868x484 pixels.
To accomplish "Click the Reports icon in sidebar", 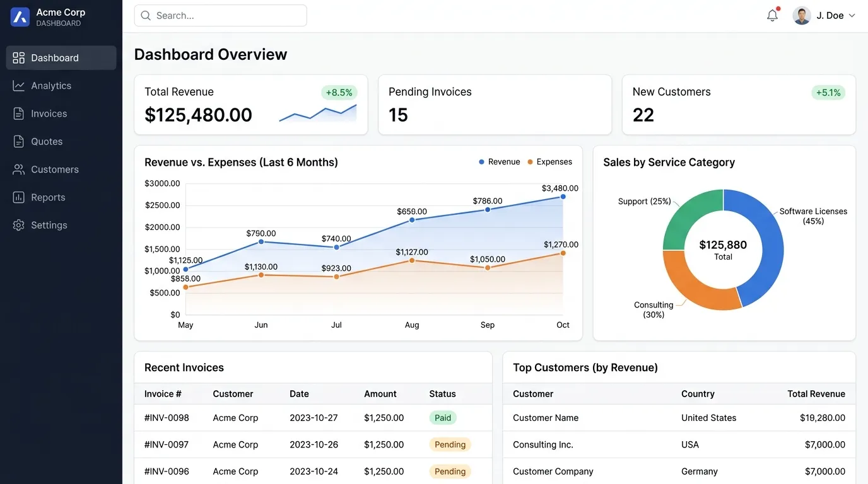I will [x=19, y=197].
